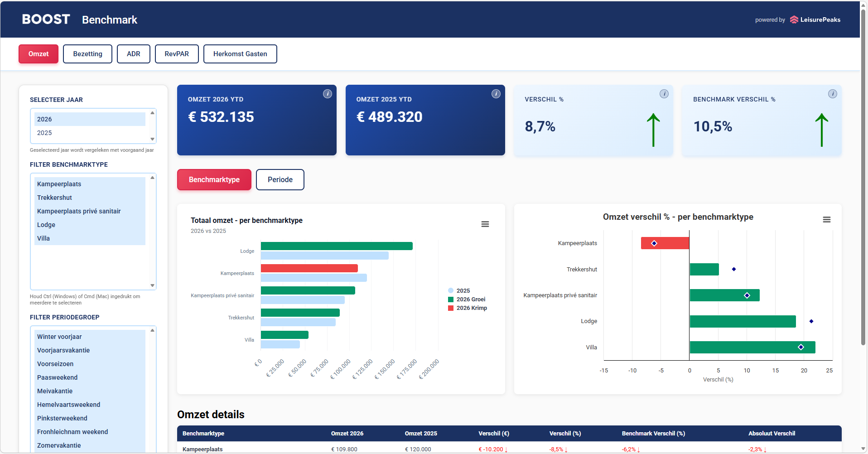
Task: Select Trekkershut in benchmarktype filter
Action: (x=55, y=198)
